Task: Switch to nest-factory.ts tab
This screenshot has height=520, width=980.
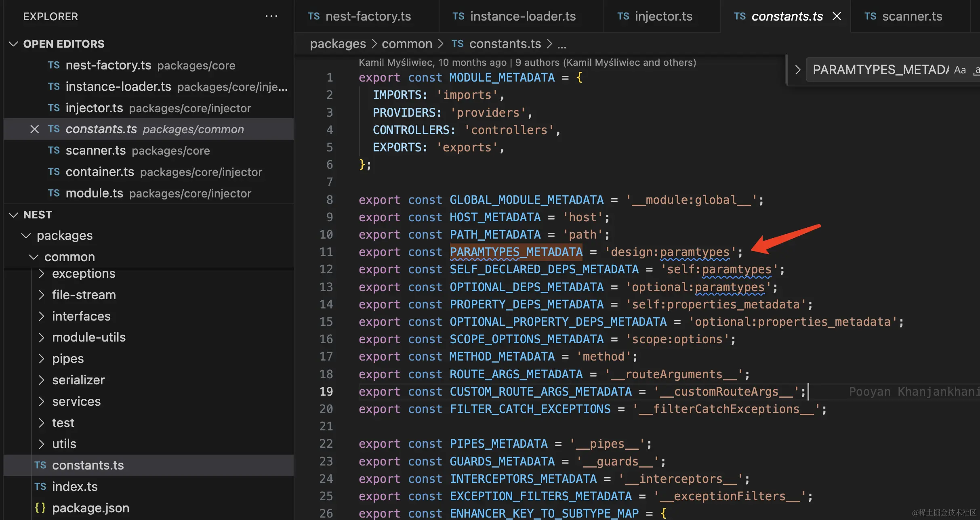Action: click(x=366, y=16)
